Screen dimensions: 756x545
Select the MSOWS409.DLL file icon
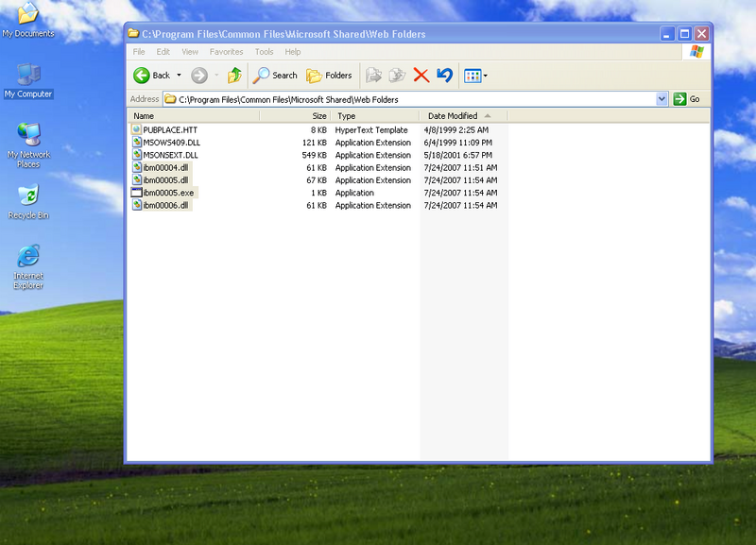click(x=136, y=142)
